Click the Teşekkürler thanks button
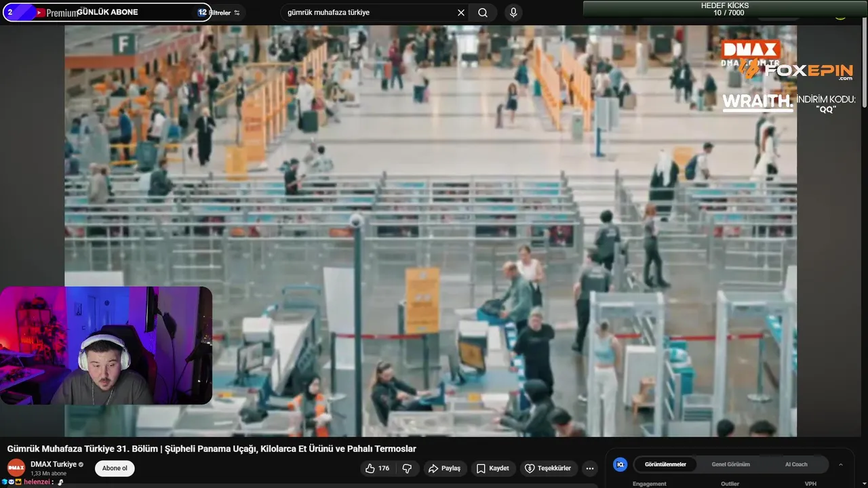The image size is (868, 488). pyautogui.click(x=549, y=468)
